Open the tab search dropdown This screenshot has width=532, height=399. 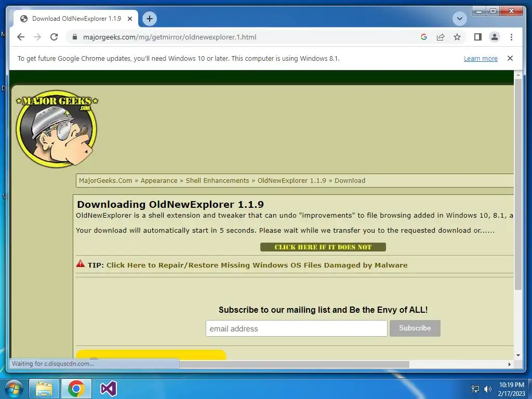[460, 19]
